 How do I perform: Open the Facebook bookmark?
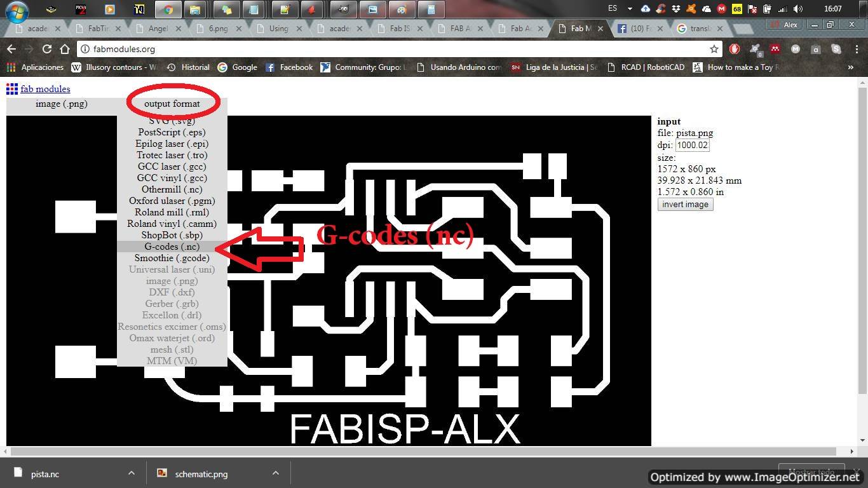(x=288, y=67)
